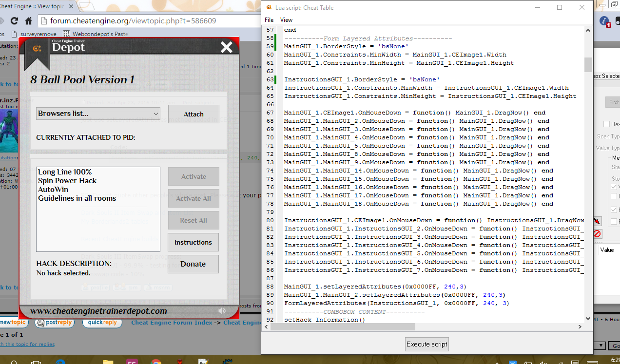This screenshot has width=620, height=364.
Task: Click line 67 CEImage1.OnMouseDown code
Action: click(415, 113)
